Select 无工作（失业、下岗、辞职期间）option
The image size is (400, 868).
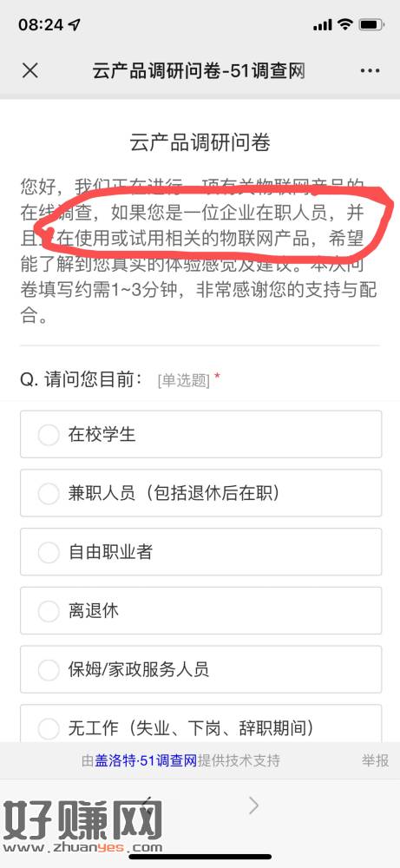pos(200,724)
